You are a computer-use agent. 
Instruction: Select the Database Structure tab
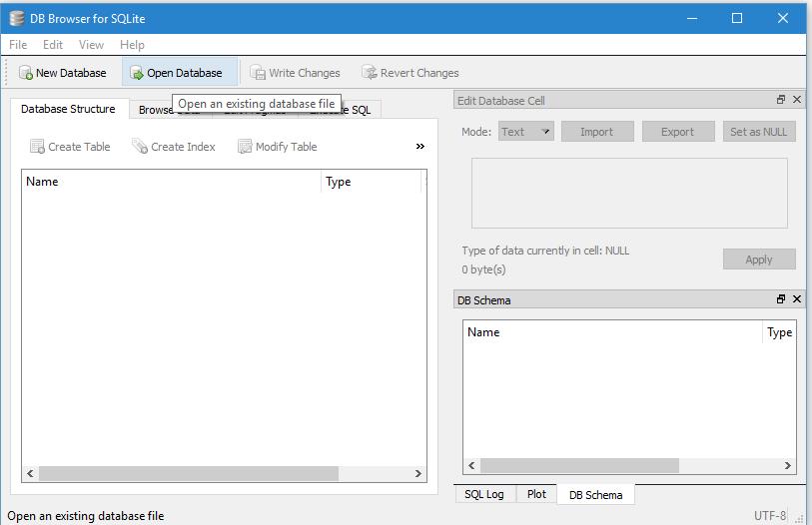click(68, 109)
